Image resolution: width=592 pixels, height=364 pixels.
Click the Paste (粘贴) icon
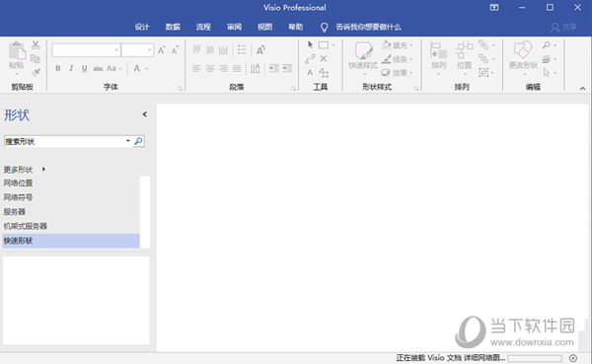pos(17,51)
